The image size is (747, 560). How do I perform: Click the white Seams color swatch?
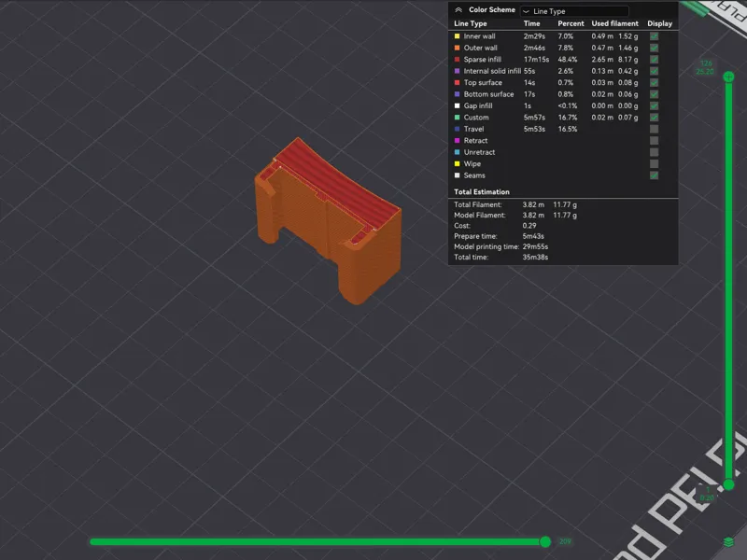457,175
